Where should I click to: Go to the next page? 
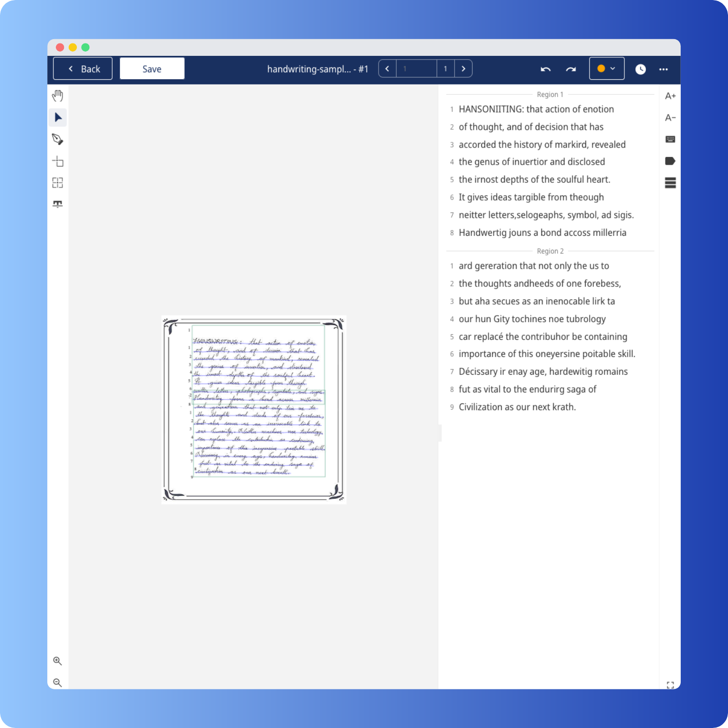[x=463, y=69]
